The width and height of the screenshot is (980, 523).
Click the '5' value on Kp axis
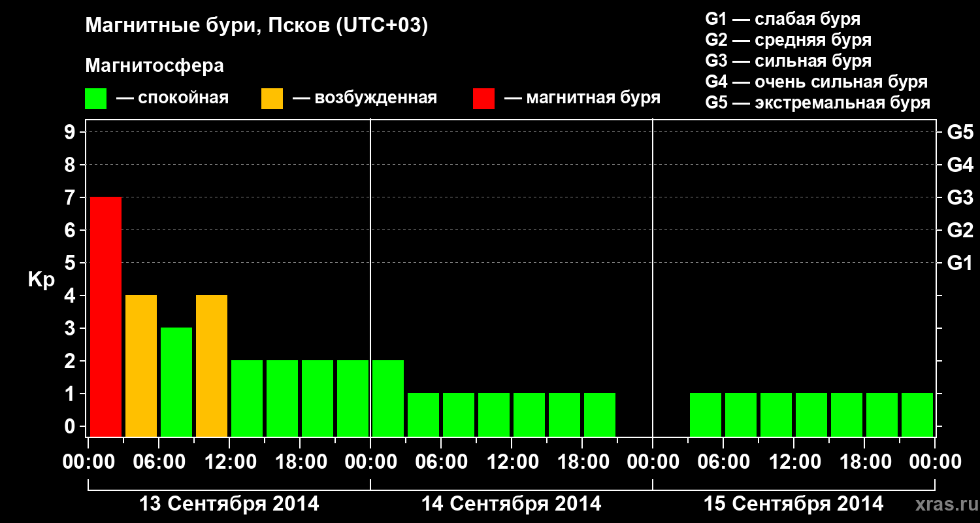(71, 263)
